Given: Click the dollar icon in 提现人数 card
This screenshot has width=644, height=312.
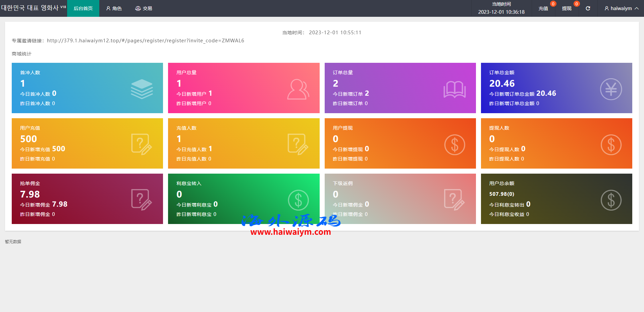Looking at the screenshot, I should tap(611, 145).
